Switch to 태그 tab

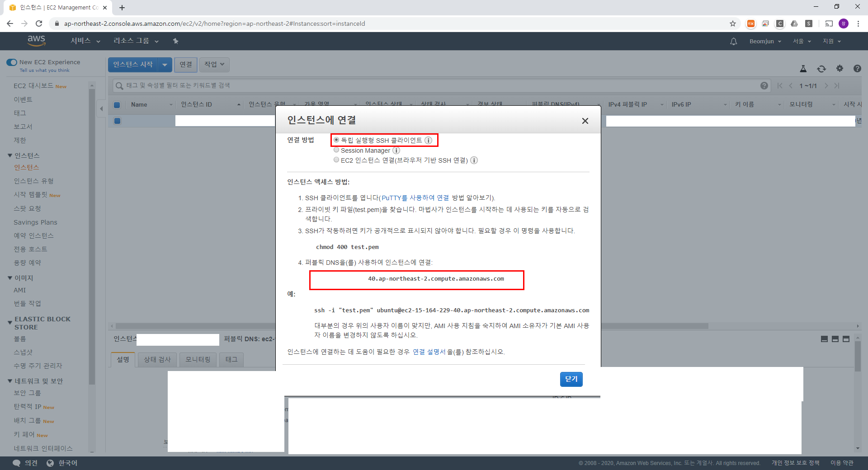tap(231, 360)
